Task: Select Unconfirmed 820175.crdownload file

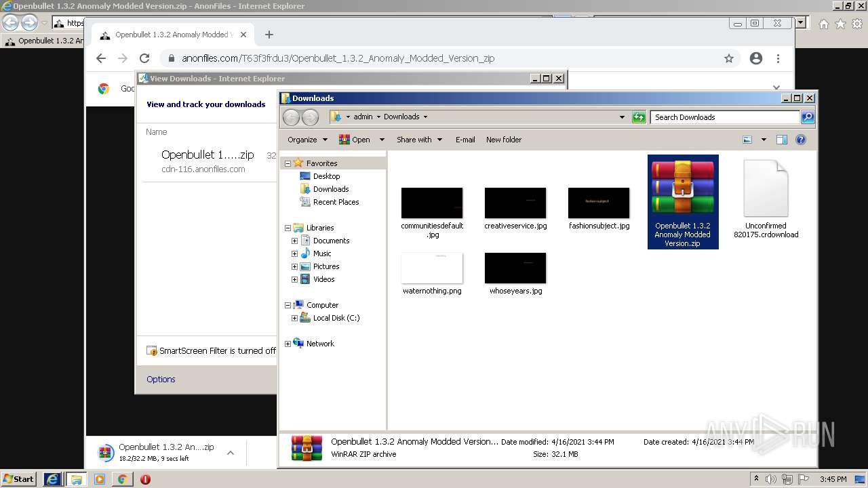Action: [x=766, y=199]
